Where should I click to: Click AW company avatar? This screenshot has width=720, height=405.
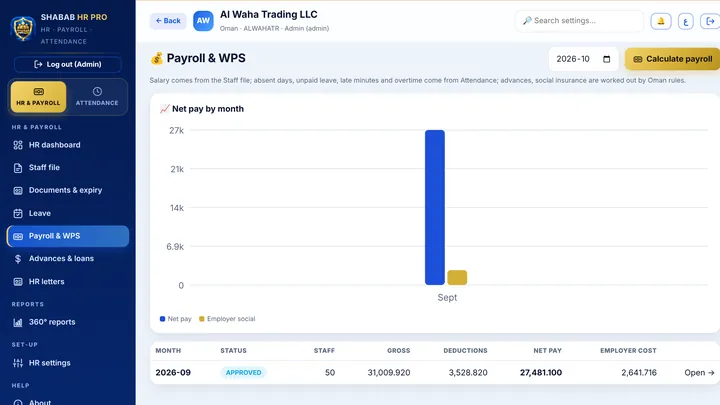[203, 21]
